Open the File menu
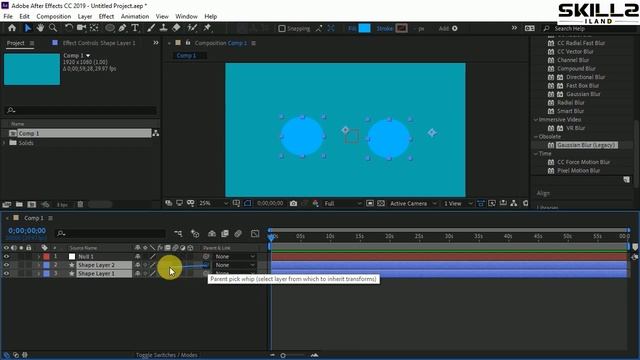640x360 pixels. click(8, 16)
